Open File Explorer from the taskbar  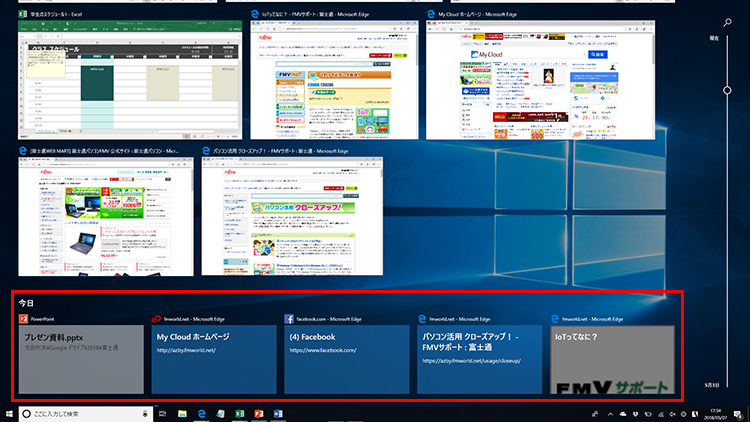click(x=183, y=413)
